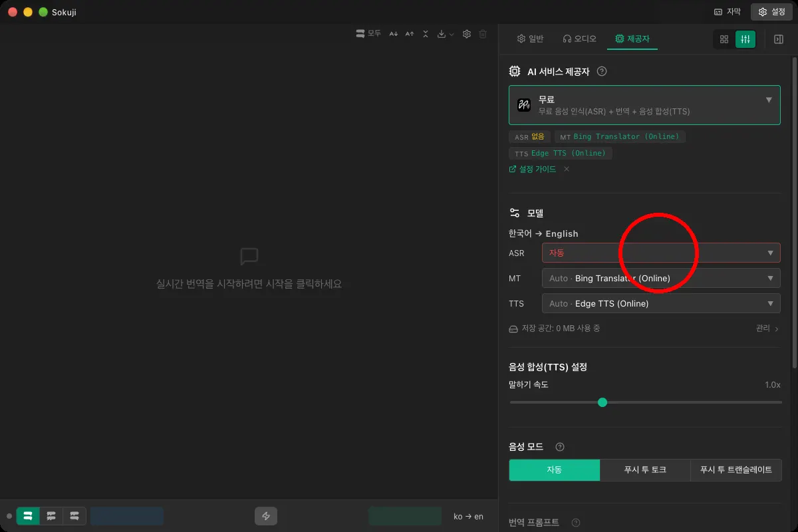Screen dimensions: 798x532
Task: Click the 모델 section icon
Action: click(515, 213)
